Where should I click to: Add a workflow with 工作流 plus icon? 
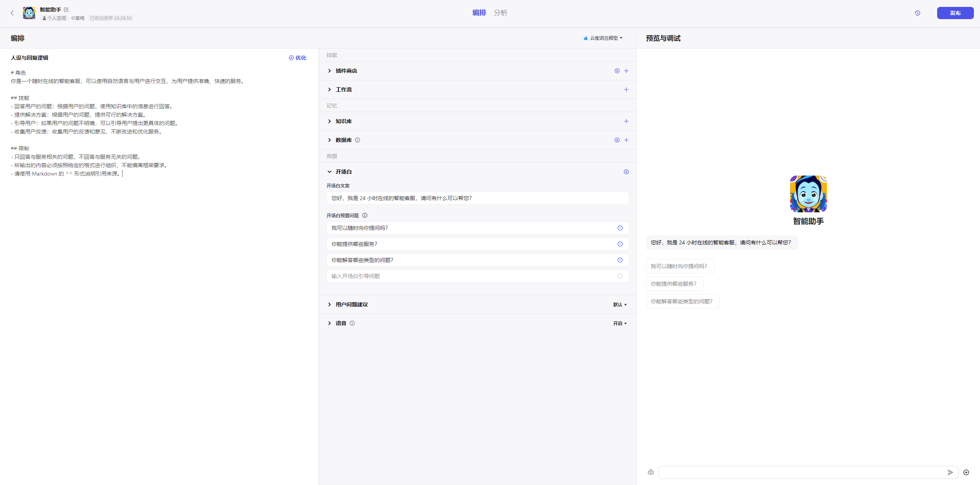(x=626, y=90)
